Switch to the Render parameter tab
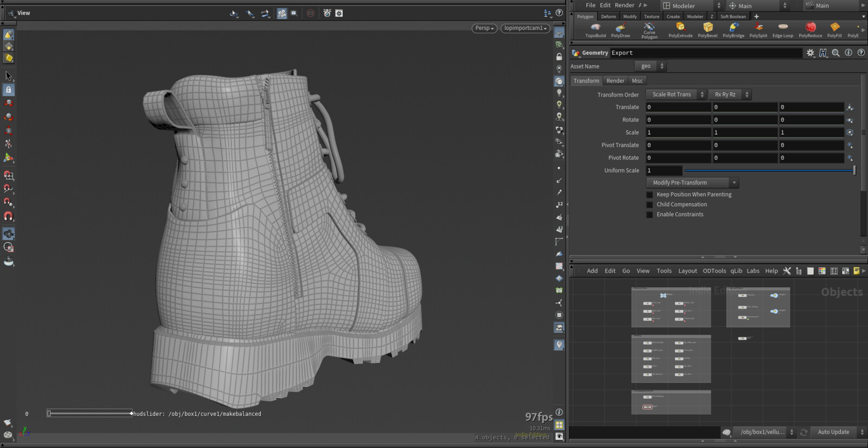The image size is (868, 448). click(x=615, y=81)
